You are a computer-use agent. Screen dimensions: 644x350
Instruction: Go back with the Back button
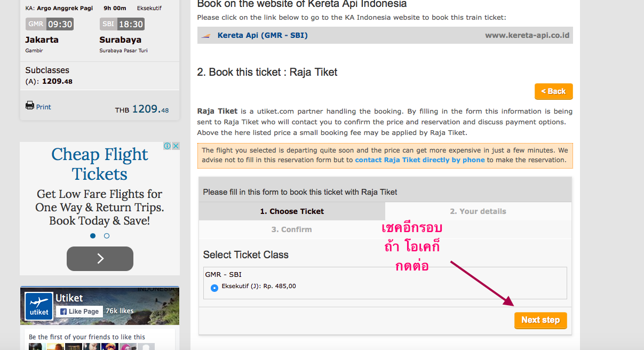(553, 91)
